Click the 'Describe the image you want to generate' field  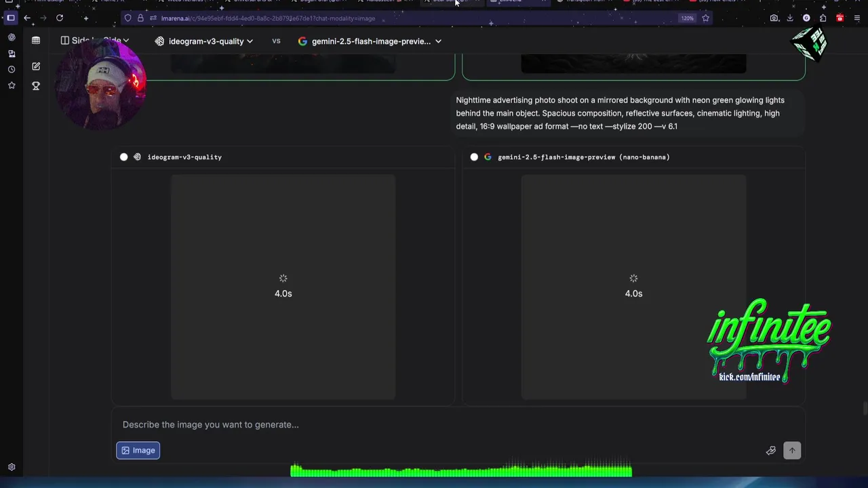click(x=458, y=425)
